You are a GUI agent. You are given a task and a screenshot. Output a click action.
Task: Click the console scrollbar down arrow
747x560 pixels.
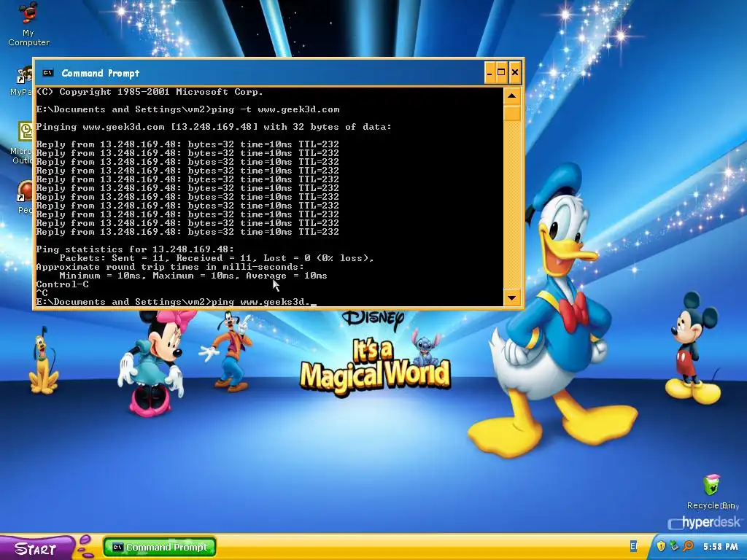(x=511, y=298)
